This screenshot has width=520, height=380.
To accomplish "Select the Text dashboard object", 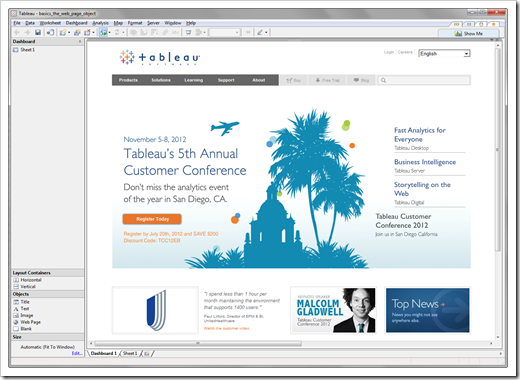I will (21, 309).
